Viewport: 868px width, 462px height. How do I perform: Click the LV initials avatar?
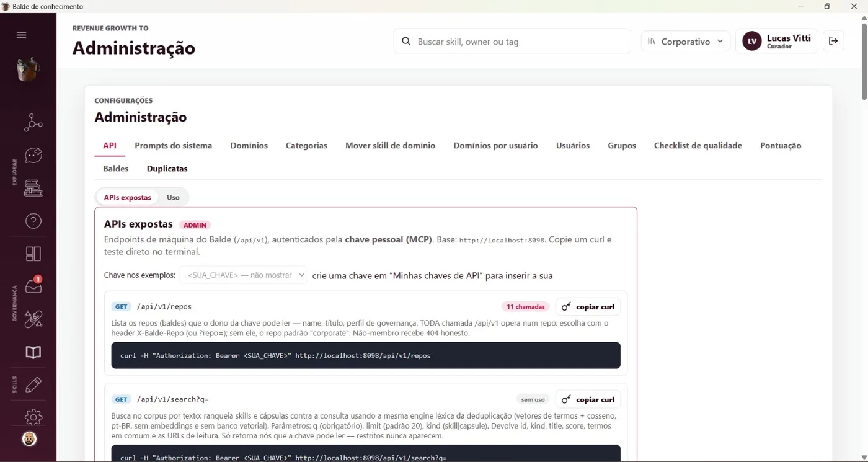click(752, 42)
